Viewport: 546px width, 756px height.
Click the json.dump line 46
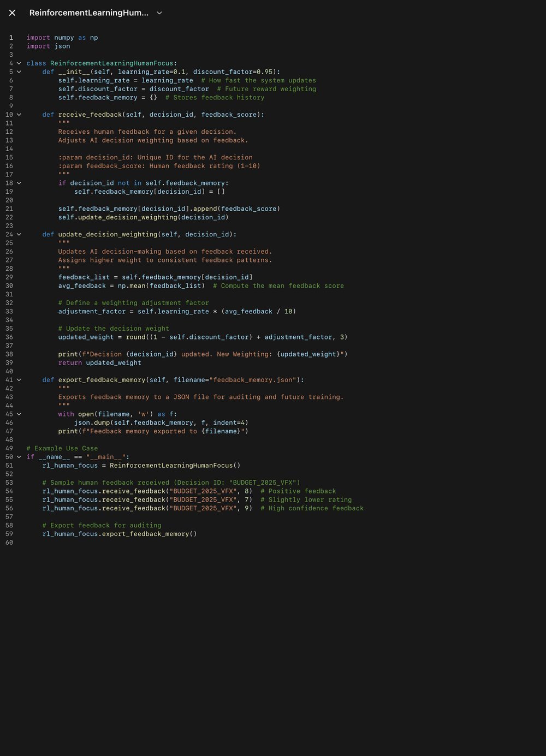tap(162, 423)
